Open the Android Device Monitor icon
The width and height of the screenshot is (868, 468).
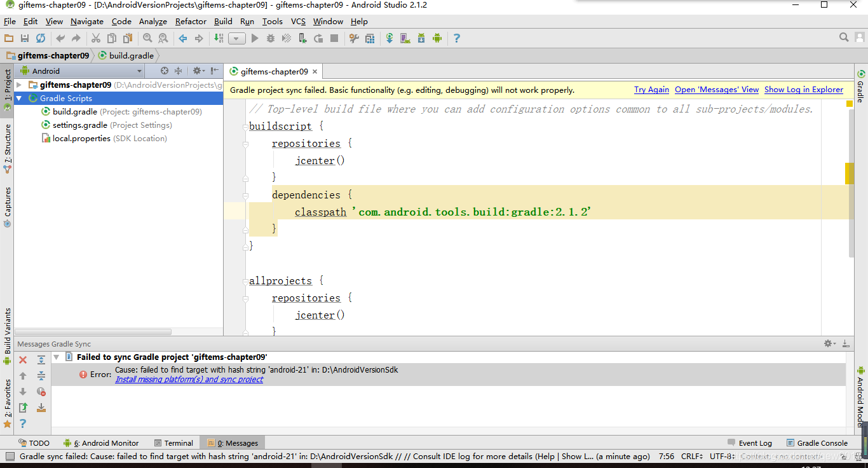click(x=437, y=38)
